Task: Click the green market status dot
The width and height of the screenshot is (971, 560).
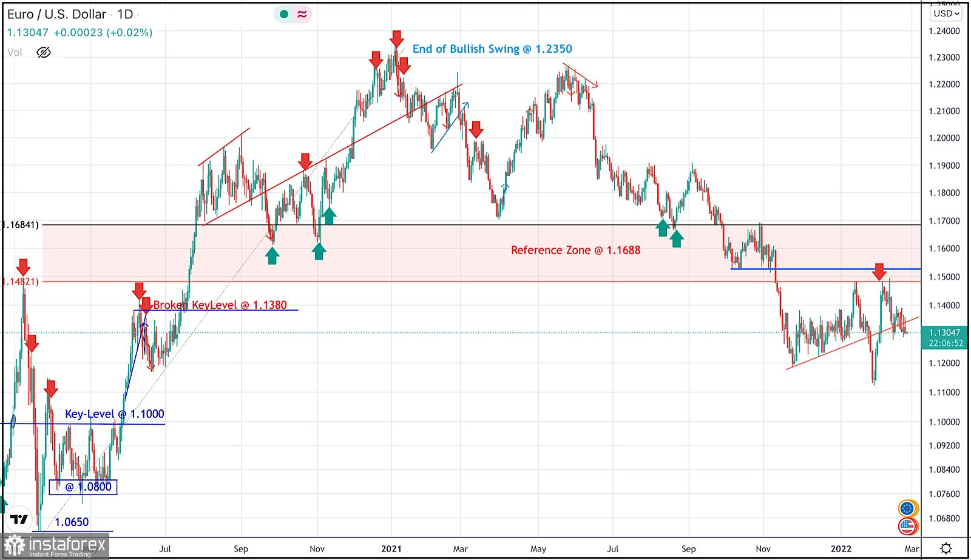Action: click(x=284, y=14)
